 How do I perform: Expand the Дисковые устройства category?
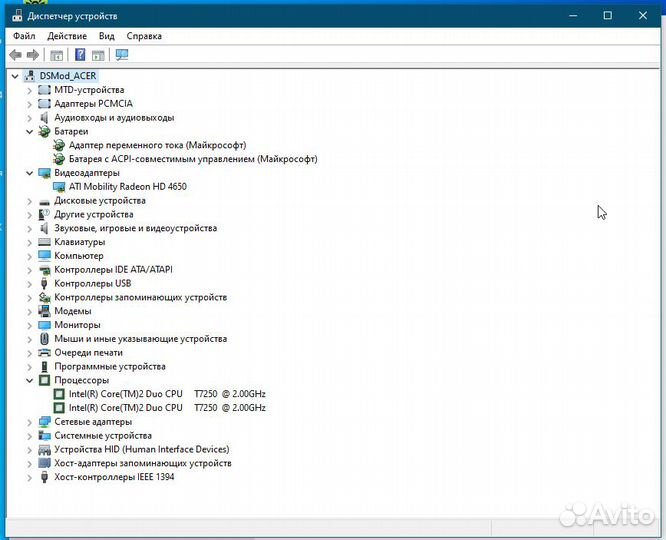point(29,201)
